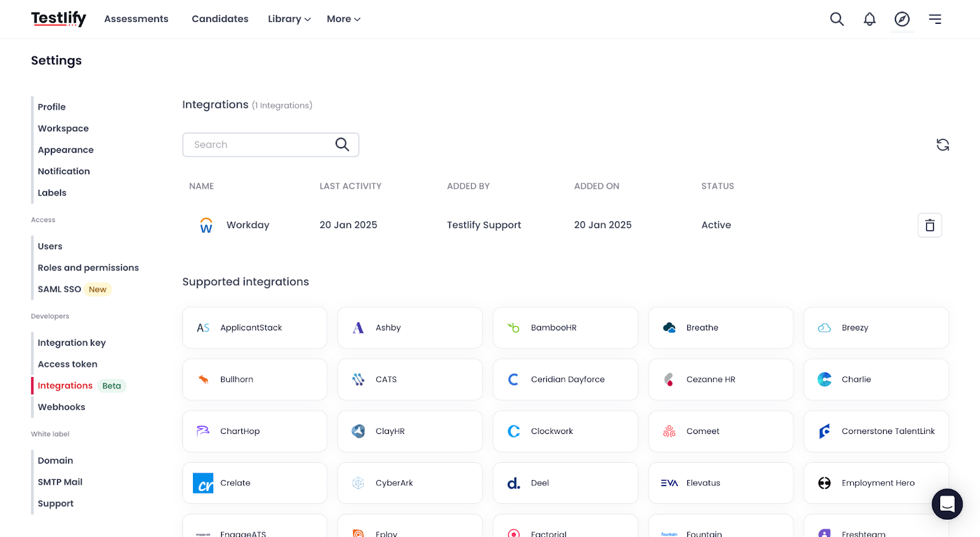980x537 pixels.
Task: Click the integrations Search field
Action: pyautogui.click(x=271, y=145)
